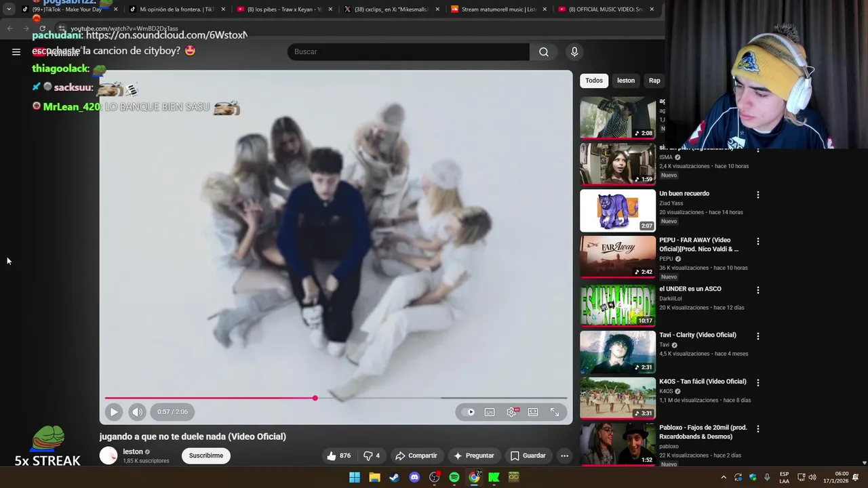Screen dimensions: 868x488
Task: Open Steam from the taskbar
Action: [394, 477]
